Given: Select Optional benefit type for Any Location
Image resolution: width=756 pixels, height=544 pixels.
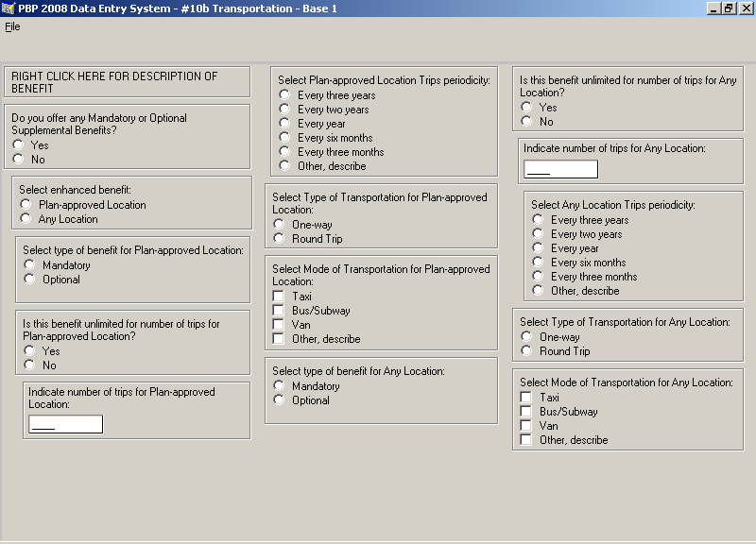Looking at the screenshot, I should pos(279,400).
